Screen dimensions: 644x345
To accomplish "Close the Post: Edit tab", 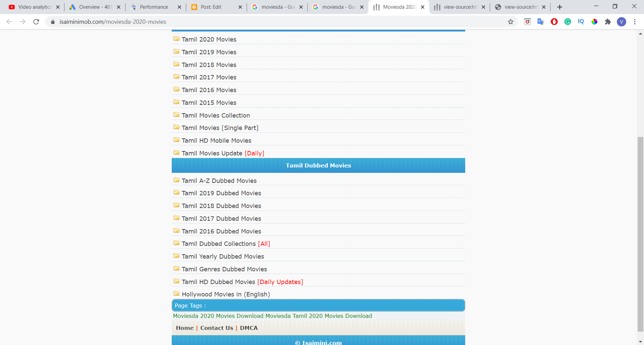I will (x=240, y=7).
